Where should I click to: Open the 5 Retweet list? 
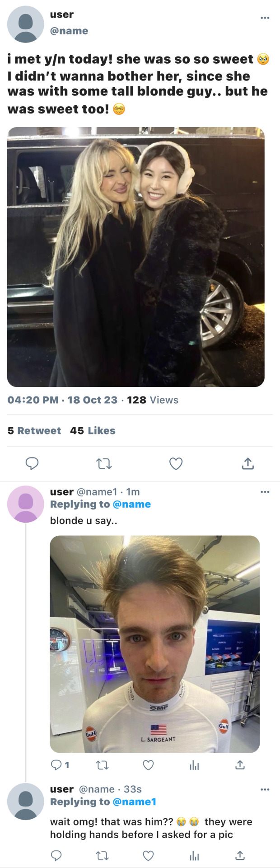[x=34, y=431]
